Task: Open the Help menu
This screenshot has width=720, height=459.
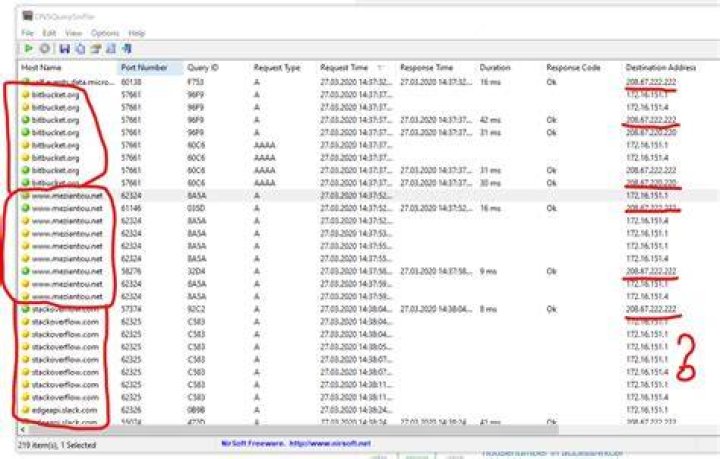Action: pos(136,33)
